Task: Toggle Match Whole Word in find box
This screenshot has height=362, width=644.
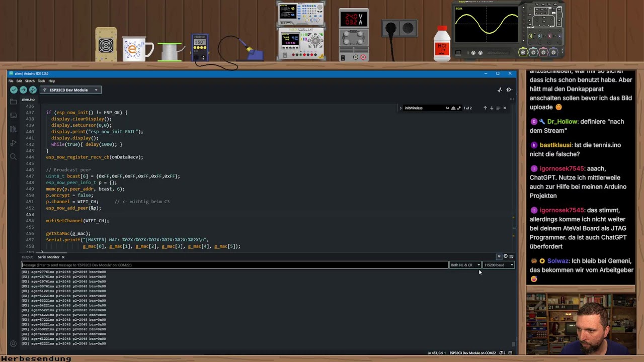Action: [453, 108]
